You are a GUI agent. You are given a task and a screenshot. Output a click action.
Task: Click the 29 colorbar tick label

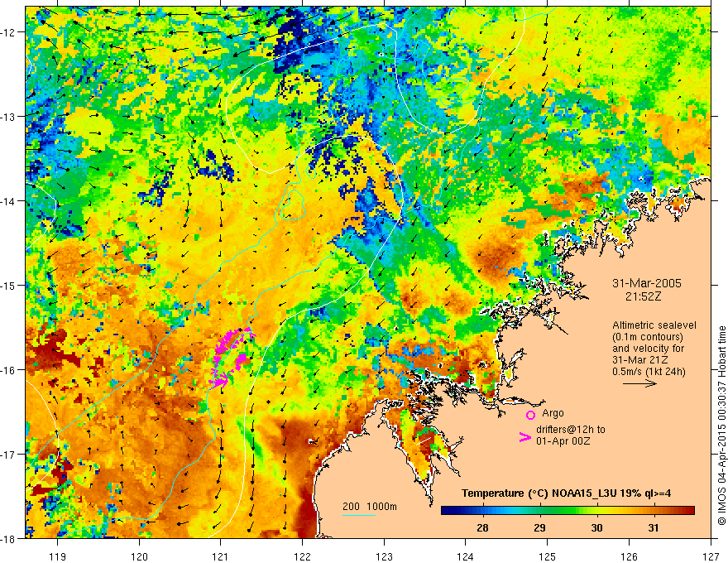[x=539, y=527]
